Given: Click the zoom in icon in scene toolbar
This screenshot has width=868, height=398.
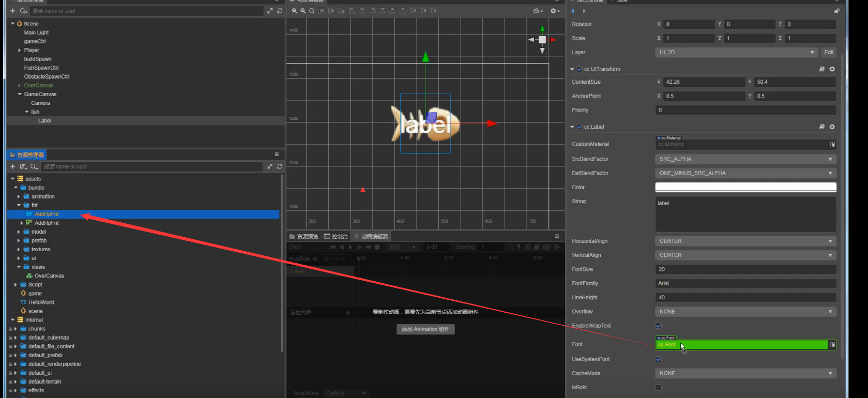Looking at the screenshot, I should pos(294,11).
